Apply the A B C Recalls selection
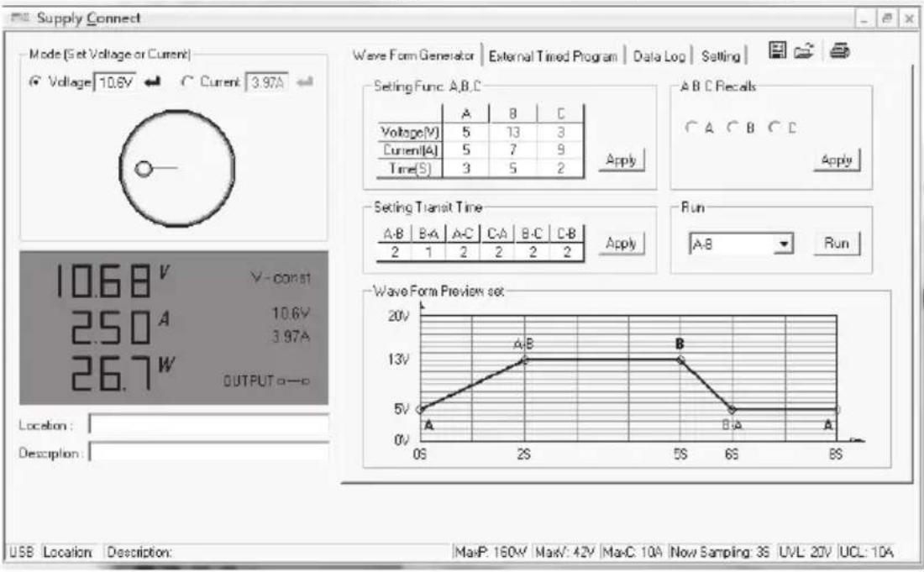The image size is (924, 572). click(x=836, y=160)
